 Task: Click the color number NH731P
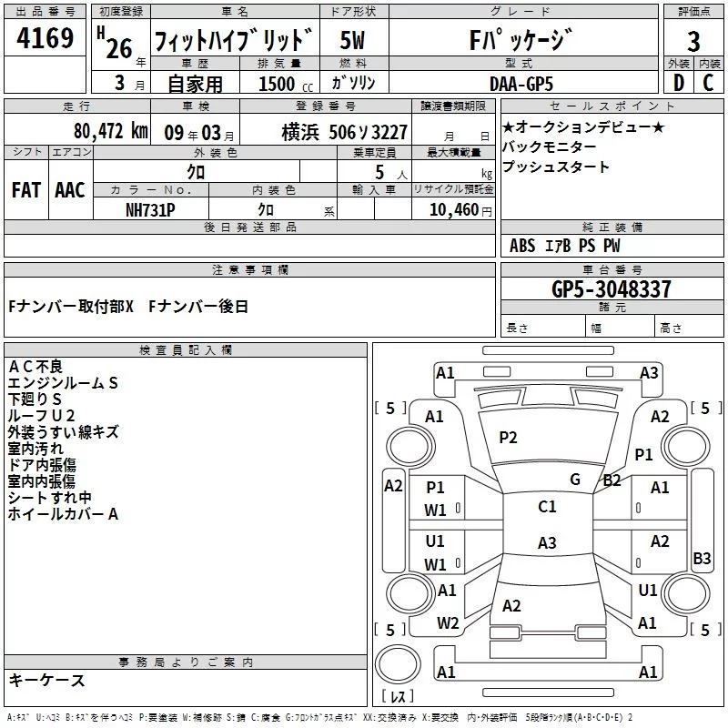point(150,210)
